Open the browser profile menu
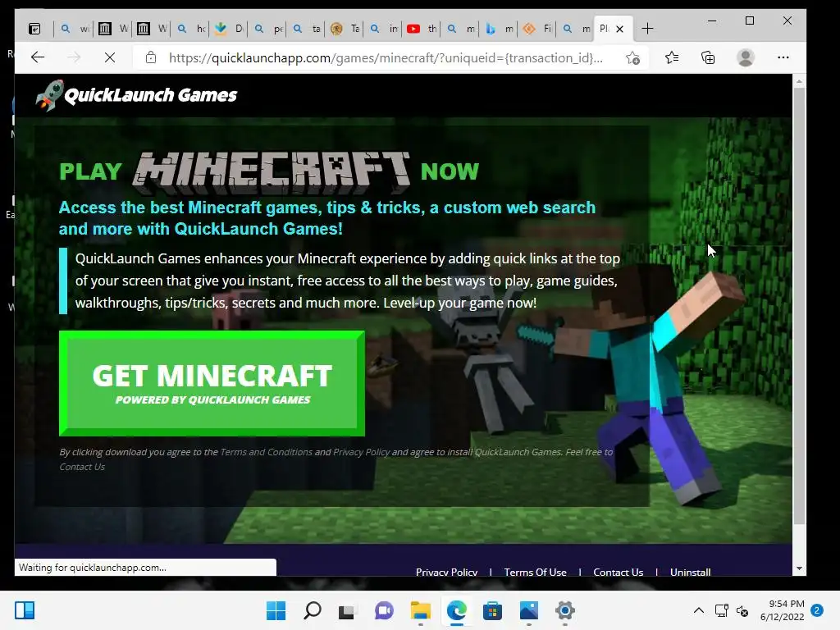Screen dimensions: 840x630 pos(745,57)
